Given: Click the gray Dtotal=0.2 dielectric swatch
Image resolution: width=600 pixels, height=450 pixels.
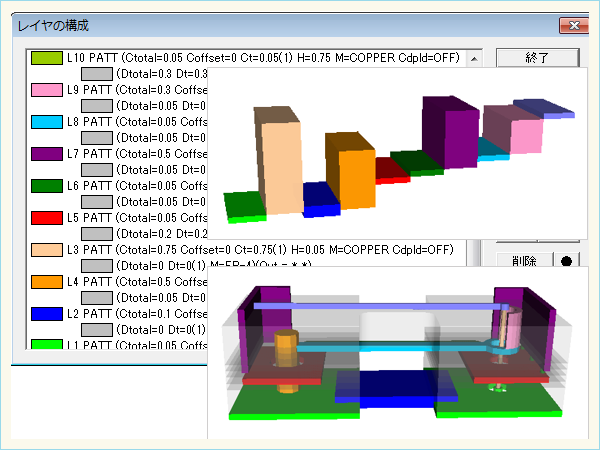Looking at the screenshot, I should (96, 234).
